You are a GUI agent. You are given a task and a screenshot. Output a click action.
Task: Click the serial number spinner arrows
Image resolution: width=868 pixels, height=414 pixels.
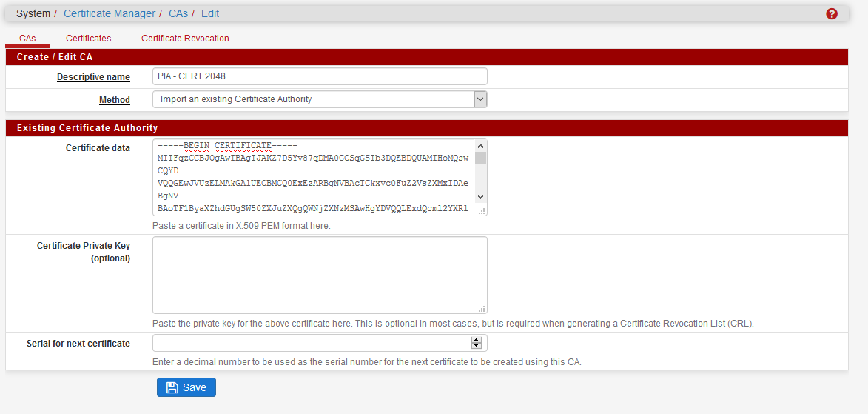[x=476, y=343]
